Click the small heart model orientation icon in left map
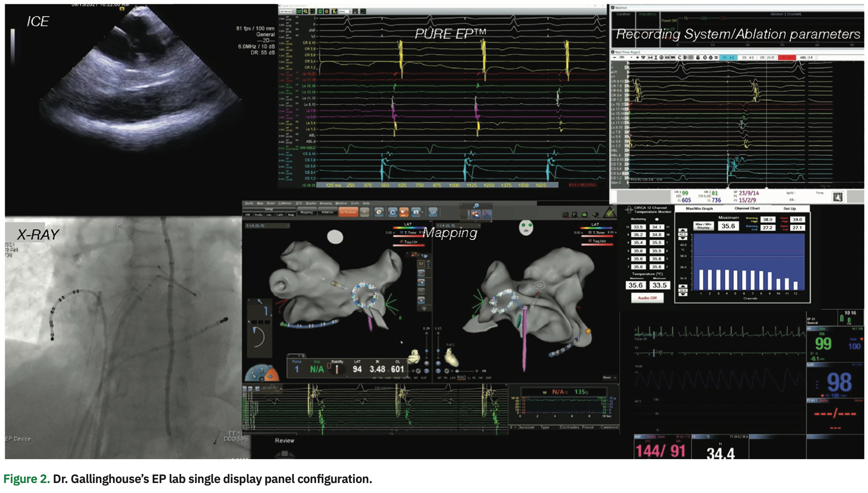 [x=415, y=357]
